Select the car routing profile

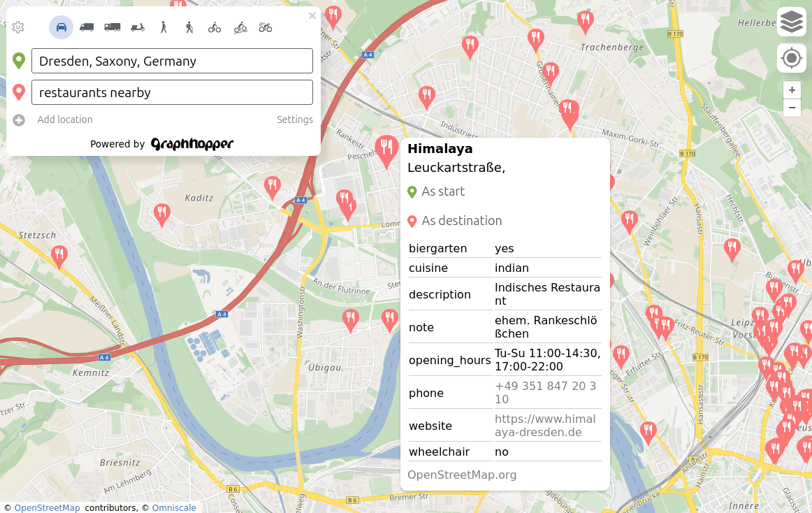coord(61,27)
